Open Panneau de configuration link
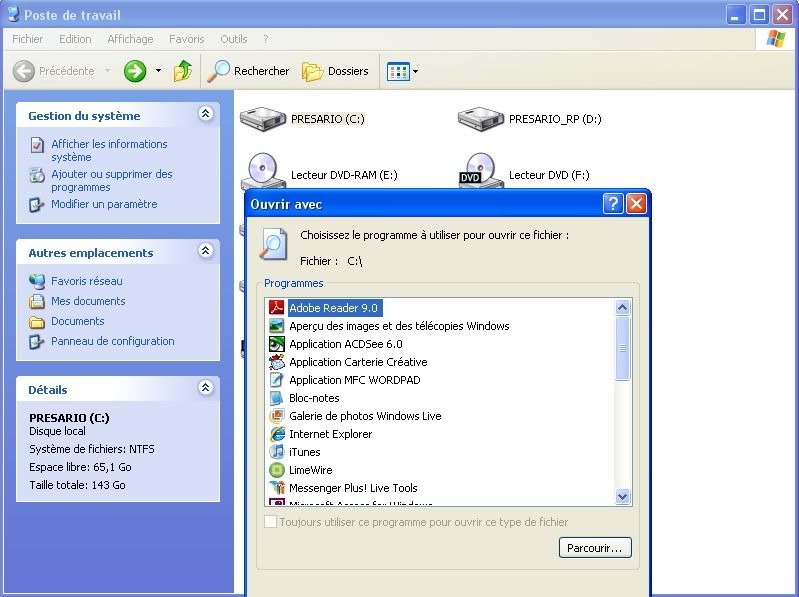The height and width of the screenshot is (597, 799). [x=112, y=341]
